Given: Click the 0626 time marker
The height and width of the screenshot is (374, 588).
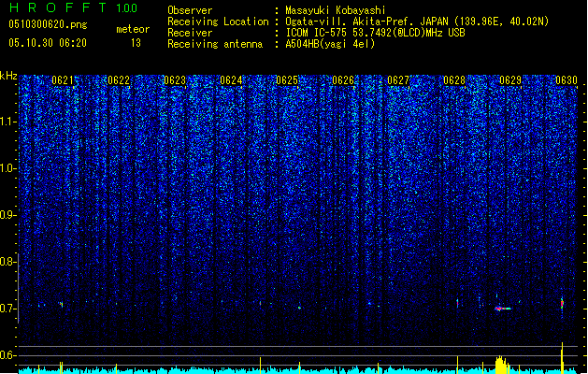Looking at the screenshot, I should pyautogui.click(x=343, y=80).
